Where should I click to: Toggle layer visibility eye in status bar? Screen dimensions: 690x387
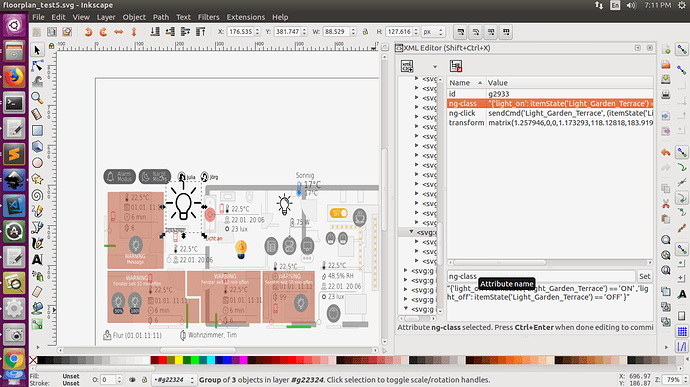click(132, 380)
